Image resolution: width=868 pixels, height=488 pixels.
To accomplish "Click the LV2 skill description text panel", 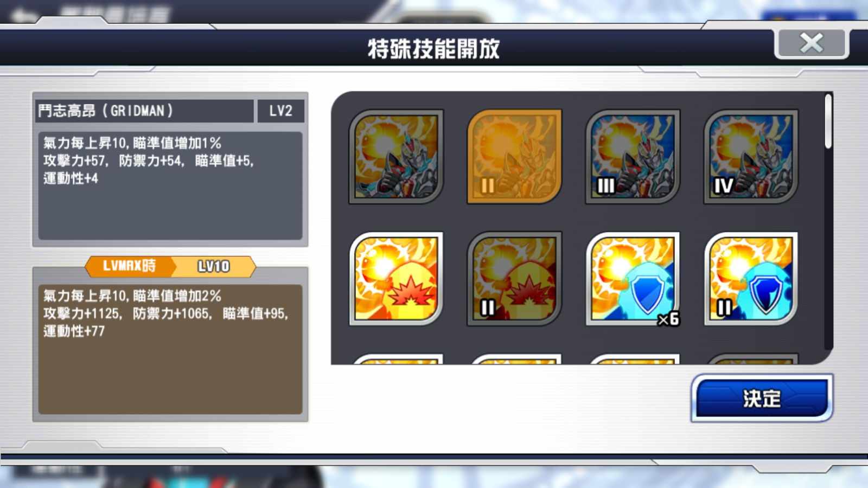I will (170, 185).
